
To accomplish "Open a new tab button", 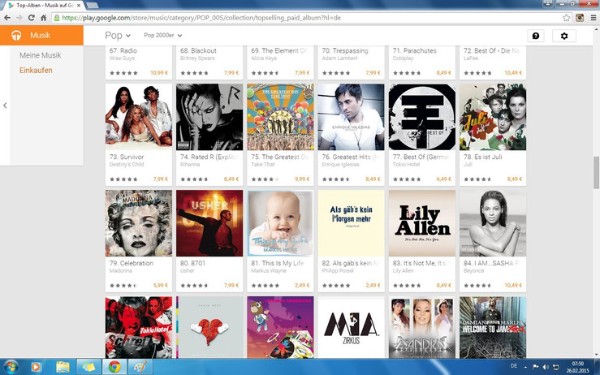I will (x=92, y=5).
